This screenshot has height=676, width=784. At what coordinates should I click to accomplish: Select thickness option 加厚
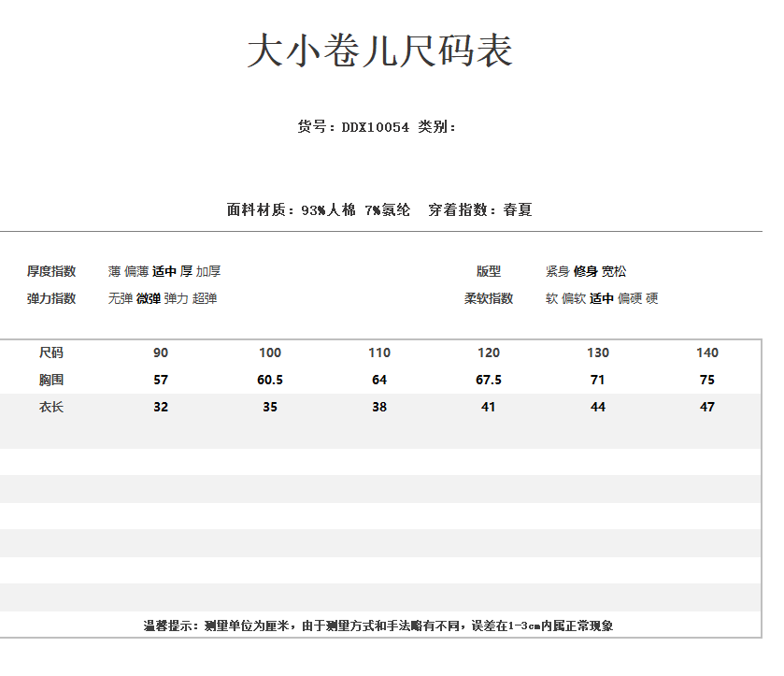tap(208, 271)
